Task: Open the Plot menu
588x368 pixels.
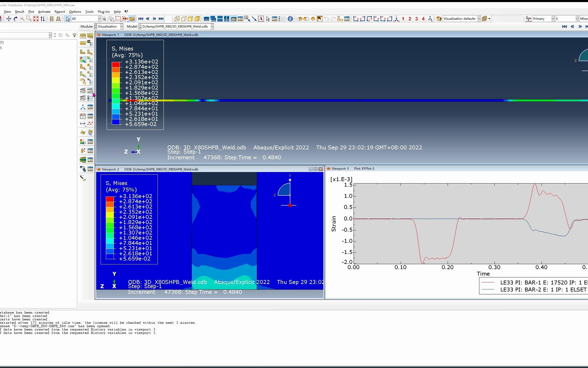Action: [x=31, y=11]
